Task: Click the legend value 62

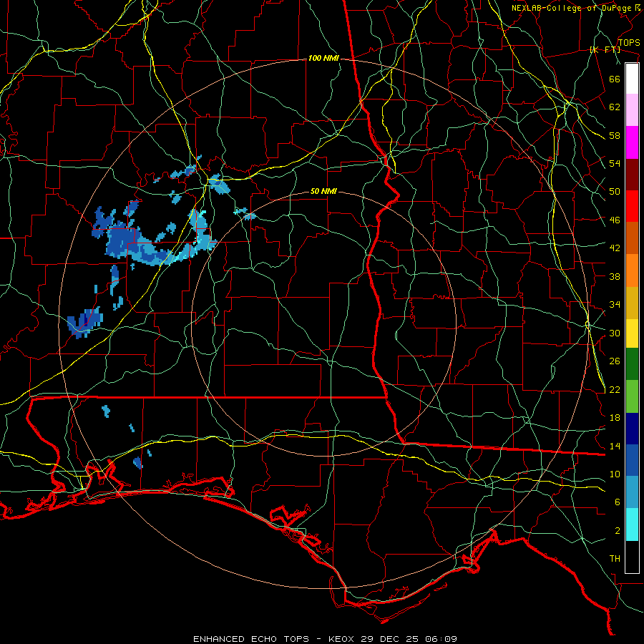Action: (x=615, y=107)
